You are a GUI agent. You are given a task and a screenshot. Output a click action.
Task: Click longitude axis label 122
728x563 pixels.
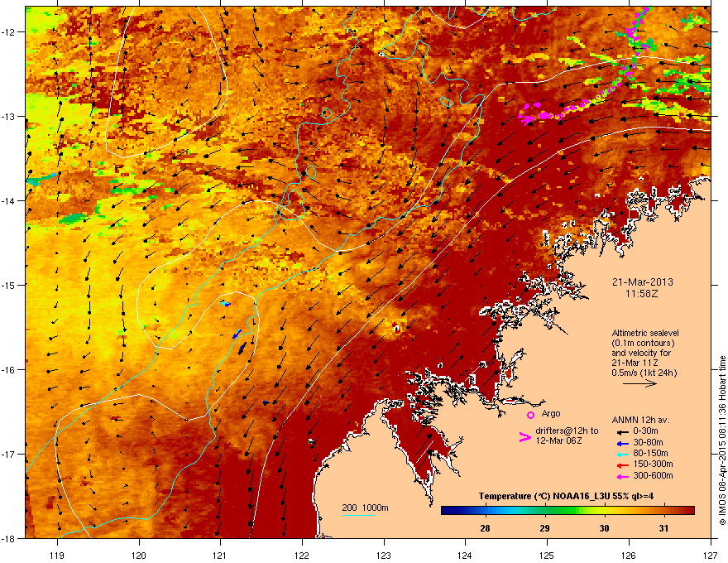[x=302, y=556]
